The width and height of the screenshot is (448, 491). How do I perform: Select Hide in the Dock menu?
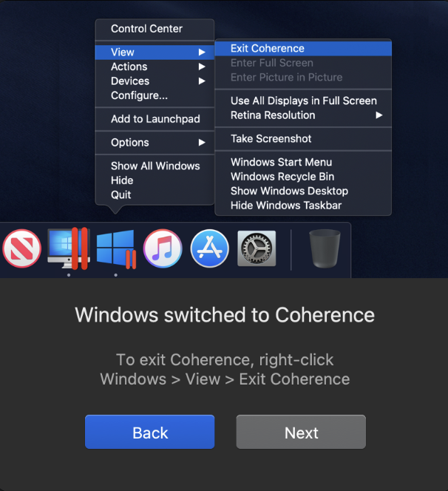(155, 180)
